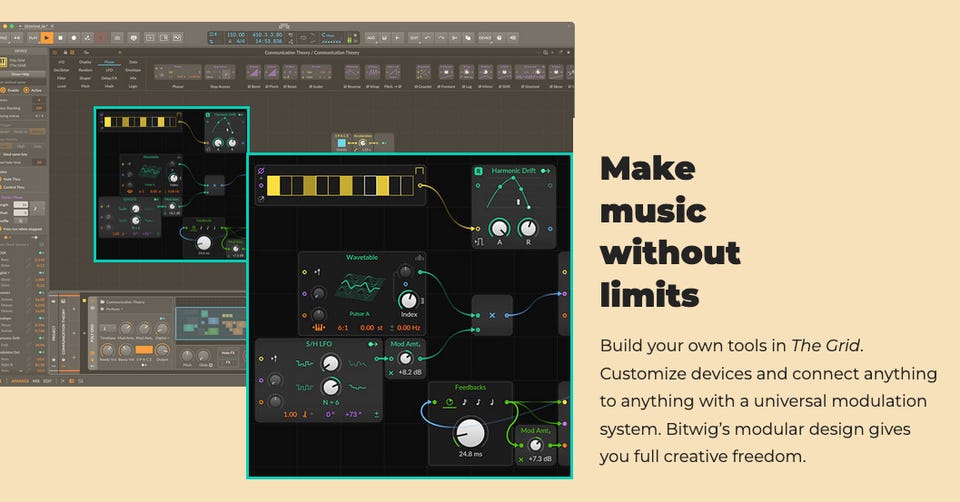Click the DEVICE button in the top toolbar
The height and width of the screenshot is (502, 960).
tap(485, 37)
